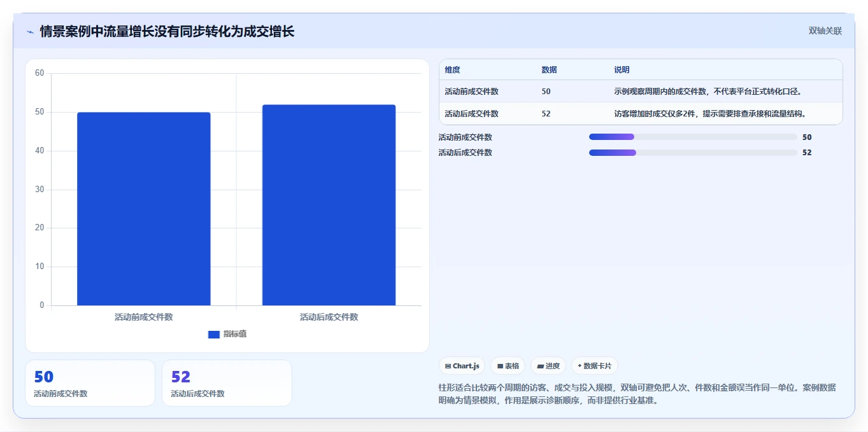Select the 活动后成交件数 bar in chart
The image size is (868, 432).
[329, 205]
